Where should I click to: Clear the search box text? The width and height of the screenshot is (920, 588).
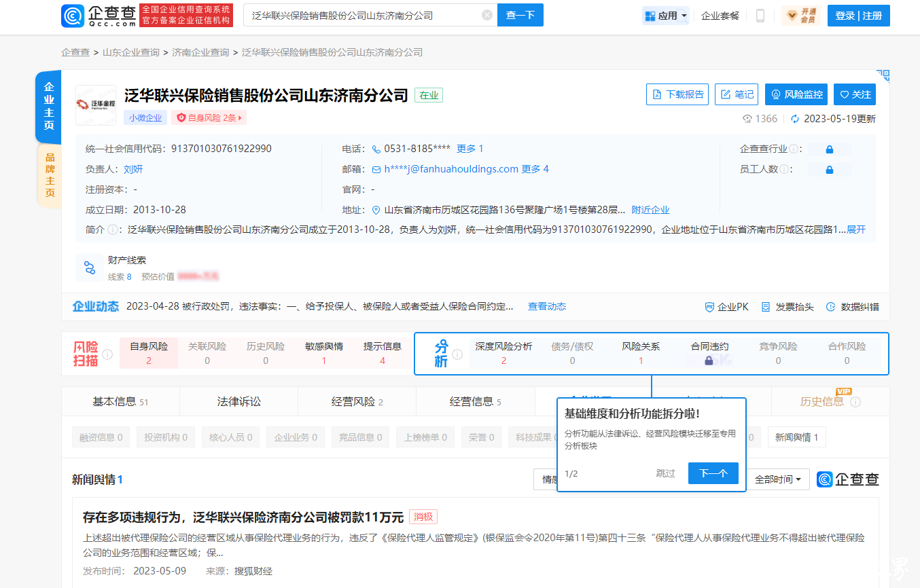click(x=487, y=15)
